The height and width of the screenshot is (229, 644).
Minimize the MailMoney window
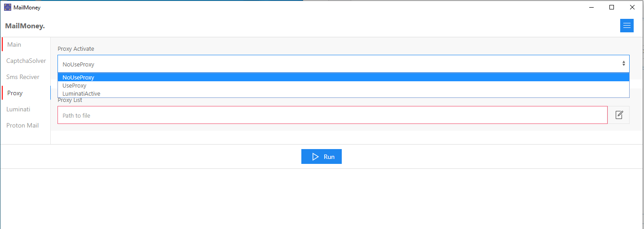(591, 7)
